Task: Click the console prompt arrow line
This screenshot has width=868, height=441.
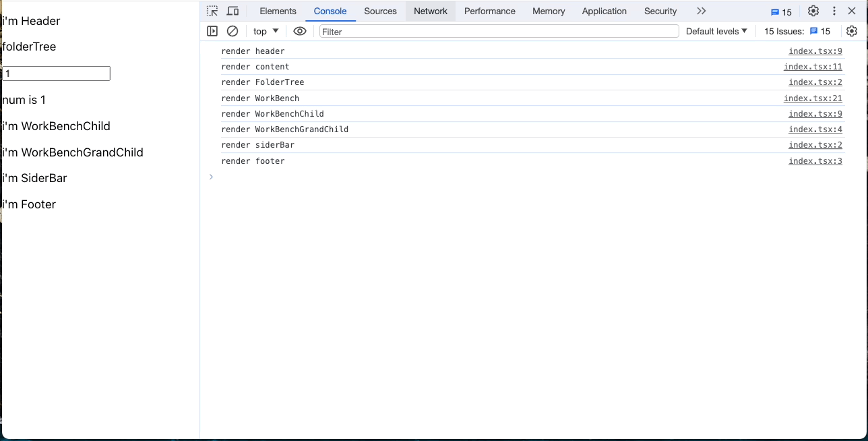Action: pos(212,177)
